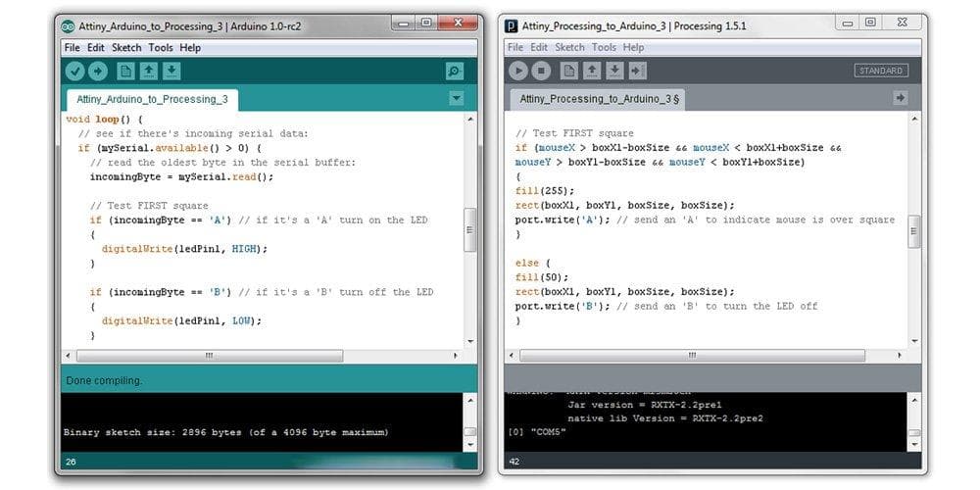Open sketch via Arduino up-arrow icon

pyautogui.click(x=149, y=72)
